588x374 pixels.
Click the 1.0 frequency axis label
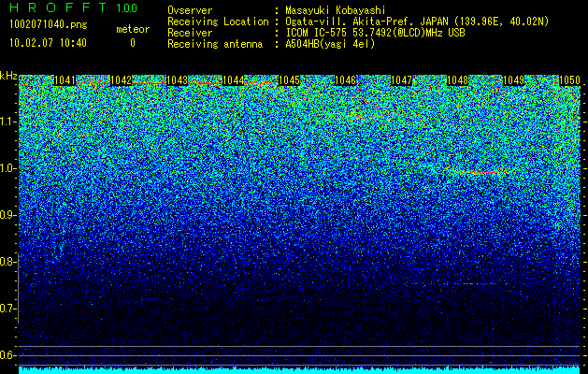tap(7, 168)
